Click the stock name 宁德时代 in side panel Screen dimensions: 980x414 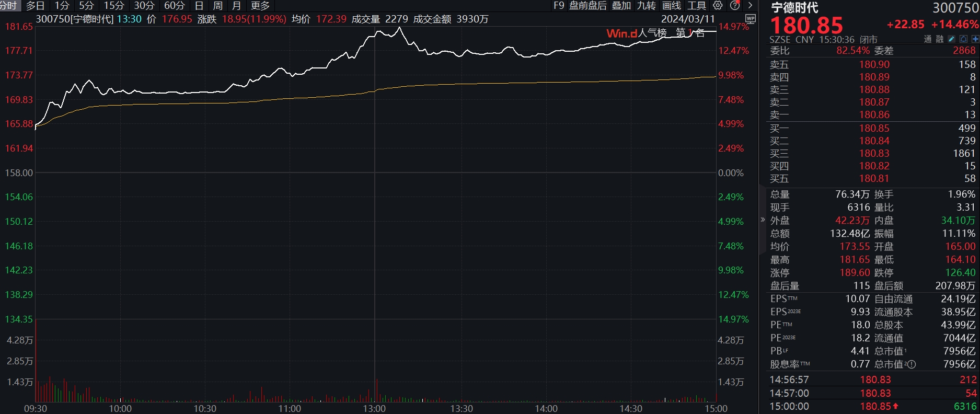[795, 7]
